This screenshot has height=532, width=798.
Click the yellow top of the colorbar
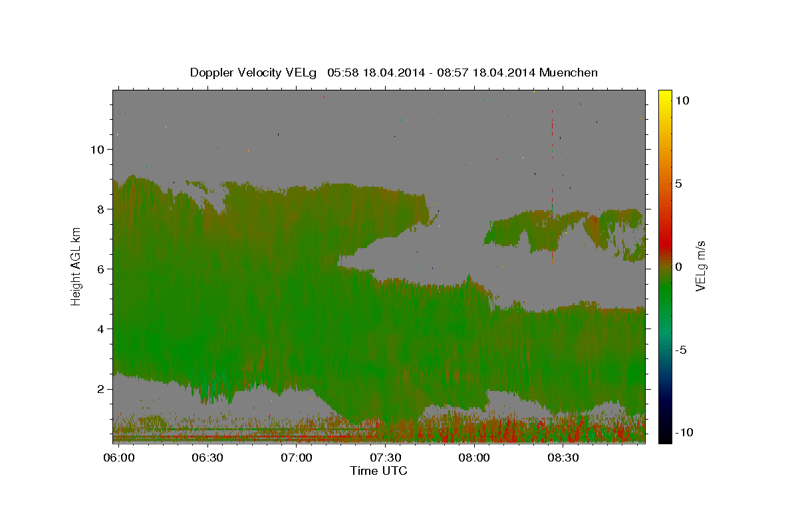664,94
